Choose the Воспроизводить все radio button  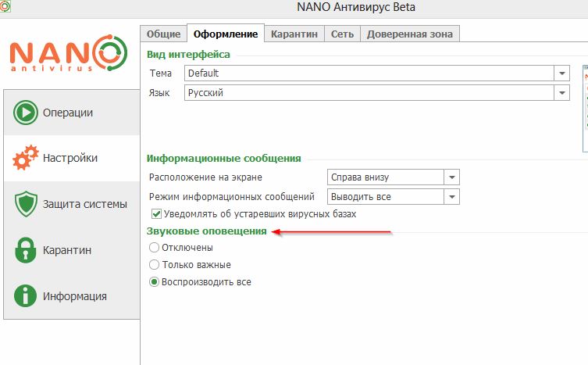(155, 282)
